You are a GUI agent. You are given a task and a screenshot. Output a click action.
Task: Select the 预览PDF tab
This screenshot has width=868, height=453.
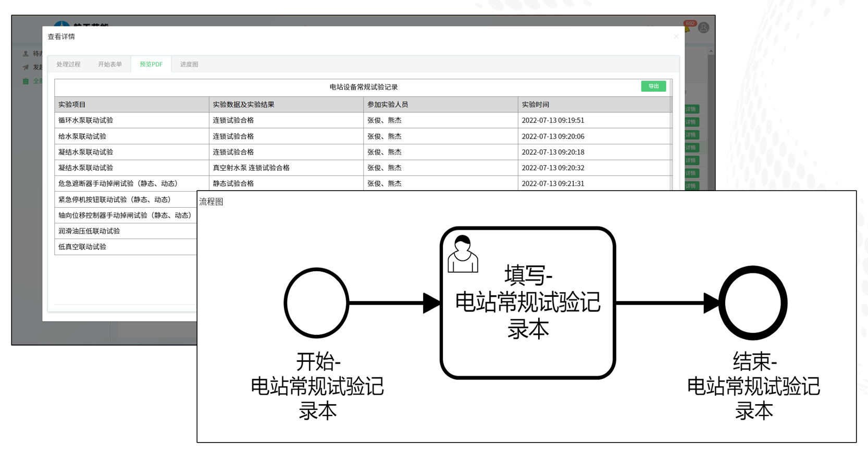coord(151,65)
